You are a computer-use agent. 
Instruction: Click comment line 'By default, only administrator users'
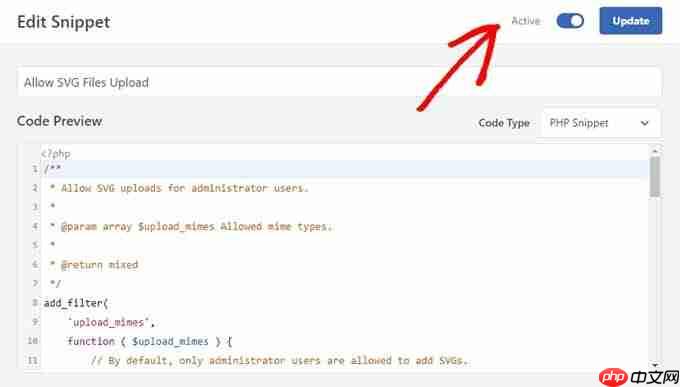pos(279,361)
